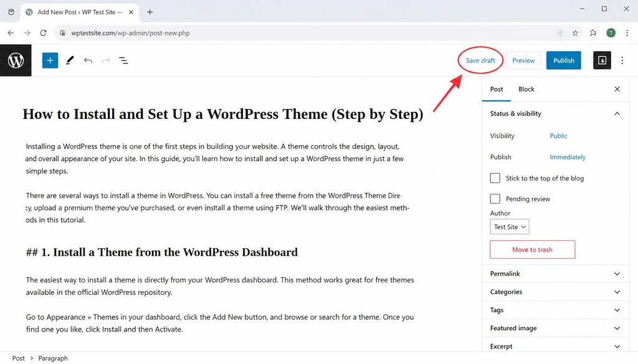Toggle the settings sidebar panel icon
Viewport: 638px width, 364px height.
coord(602,60)
